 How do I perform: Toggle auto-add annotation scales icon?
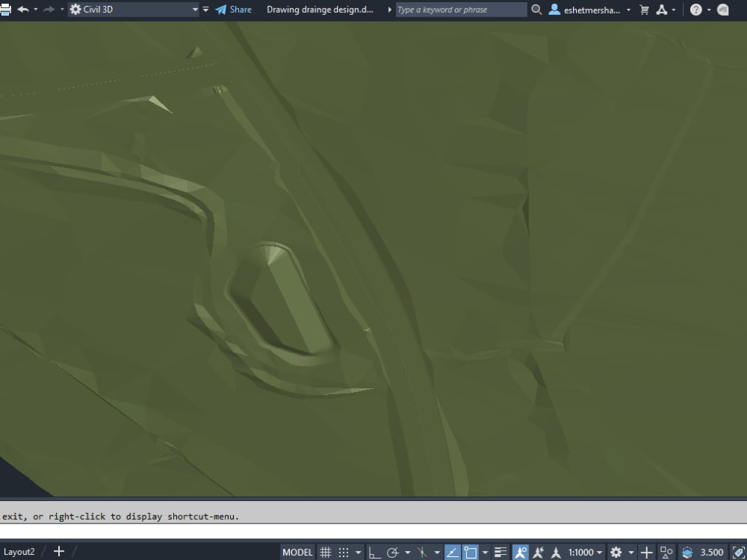(x=539, y=553)
